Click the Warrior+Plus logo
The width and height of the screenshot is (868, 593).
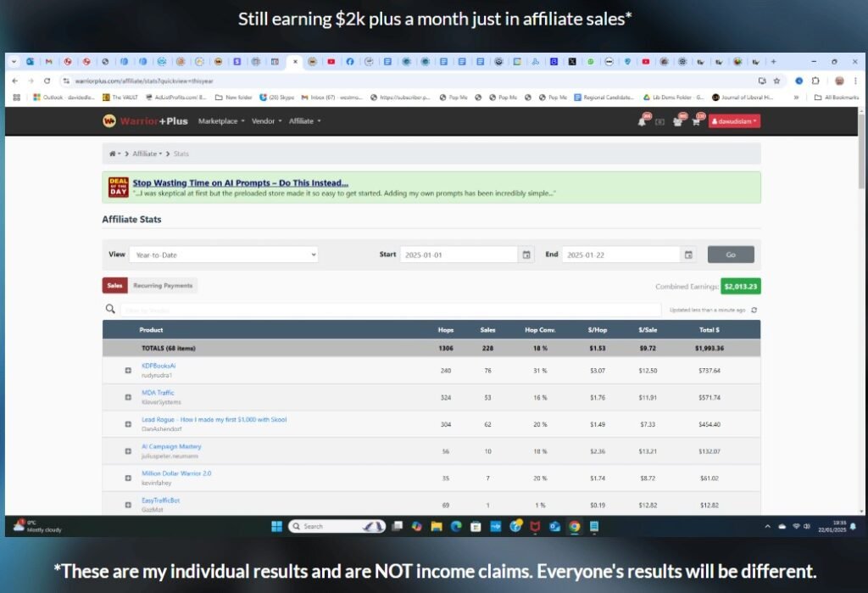point(145,120)
